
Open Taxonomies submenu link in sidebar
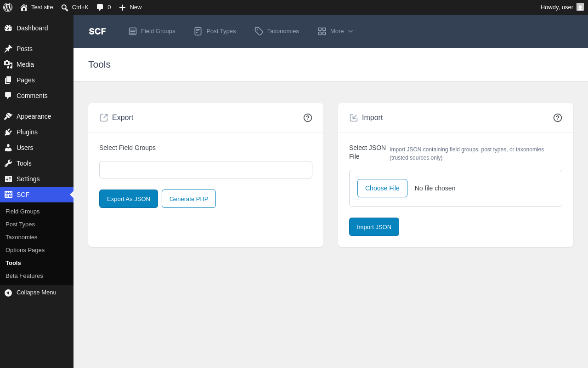coord(22,237)
